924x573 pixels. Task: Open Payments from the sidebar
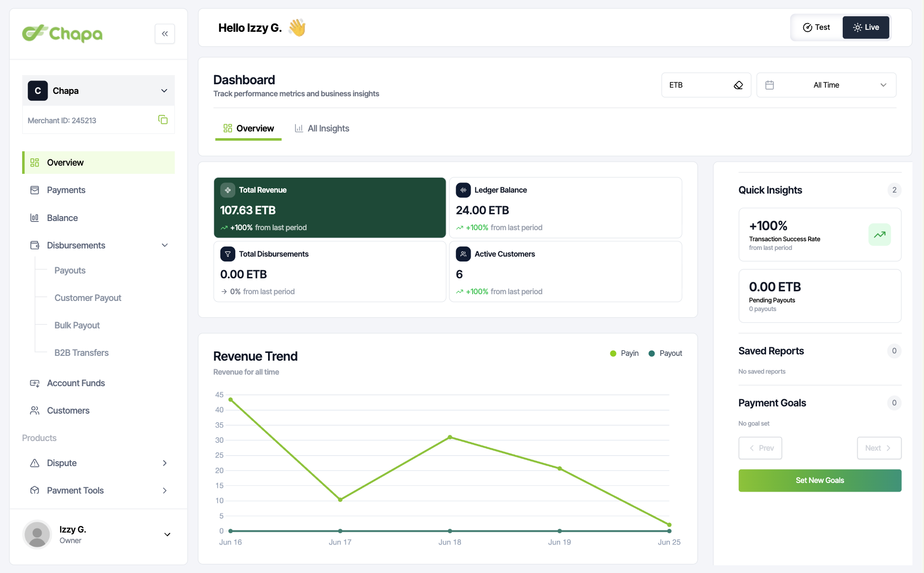click(98, 190)
